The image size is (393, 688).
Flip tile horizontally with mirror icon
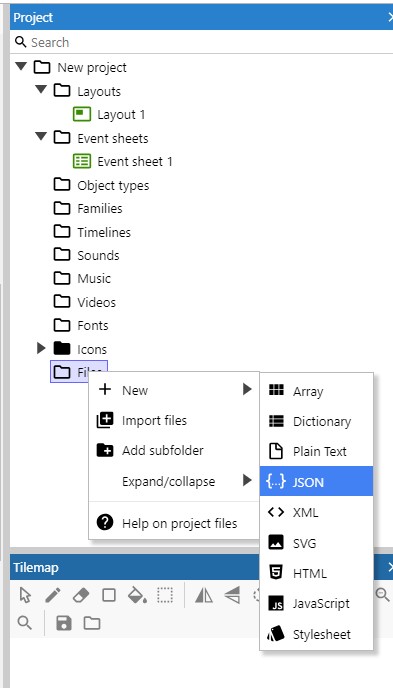click(204, 595)
